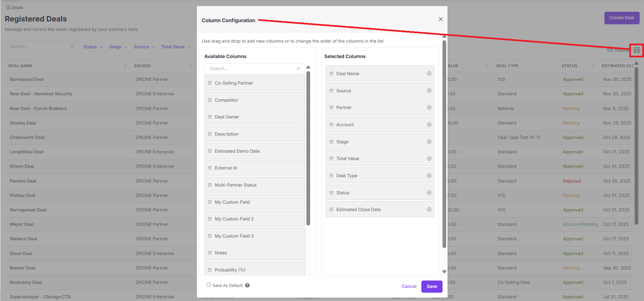Remove the Stage column via its X icon
644x301 pixels.
[x=429, y=142]
